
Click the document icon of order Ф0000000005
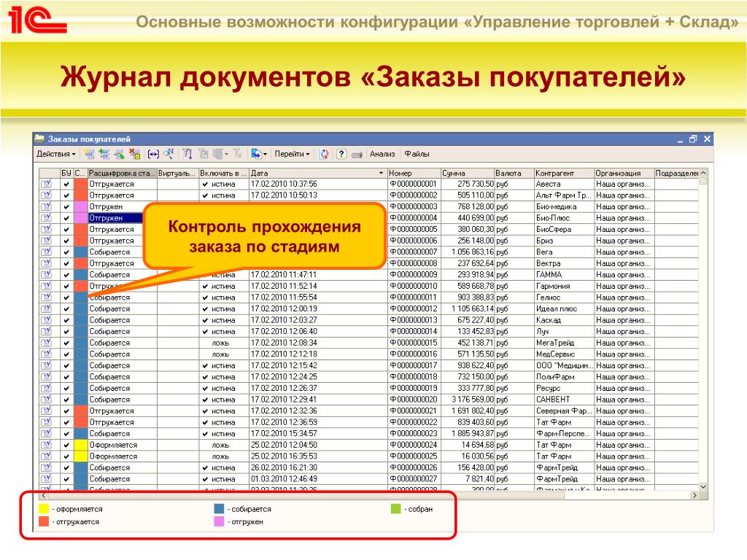[x=46, y=229]
